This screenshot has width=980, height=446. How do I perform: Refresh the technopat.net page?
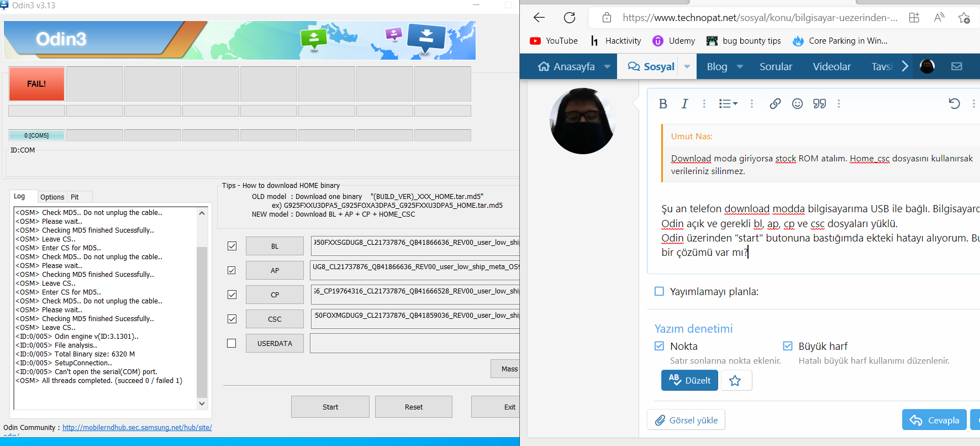click(570, 18)
